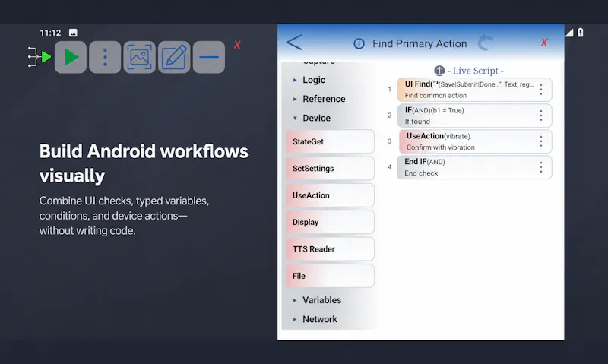Open the menu for IF(AND) step

coord(541,116)
